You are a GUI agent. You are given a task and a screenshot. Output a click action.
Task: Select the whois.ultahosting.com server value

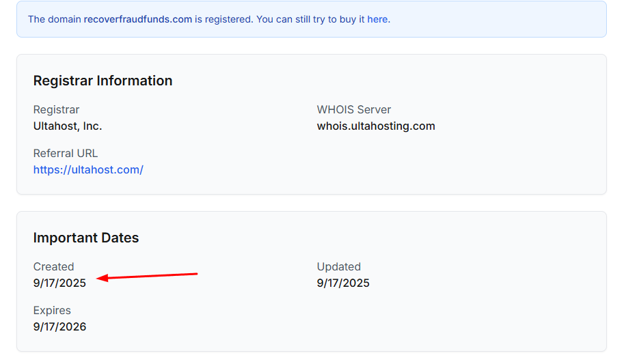376,126
